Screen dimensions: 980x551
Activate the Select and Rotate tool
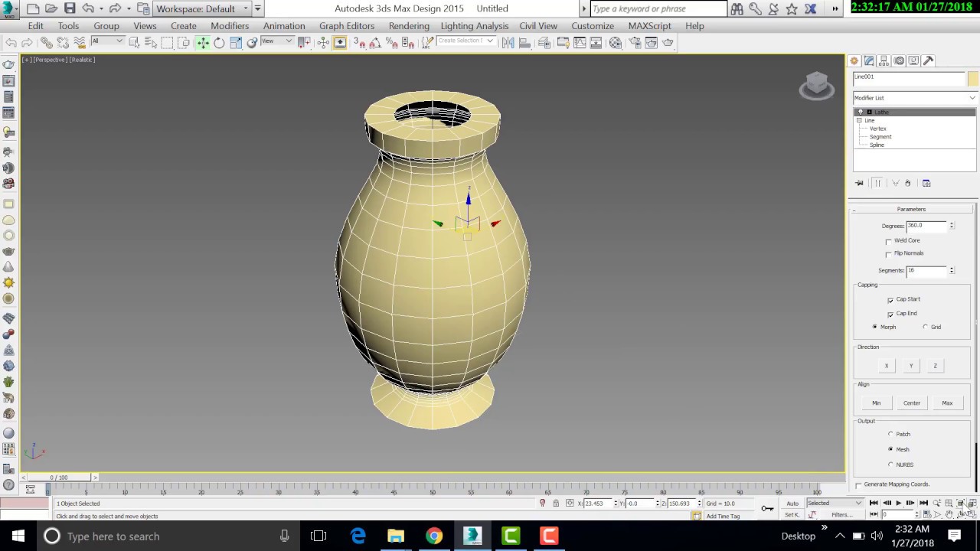point(219,43)
